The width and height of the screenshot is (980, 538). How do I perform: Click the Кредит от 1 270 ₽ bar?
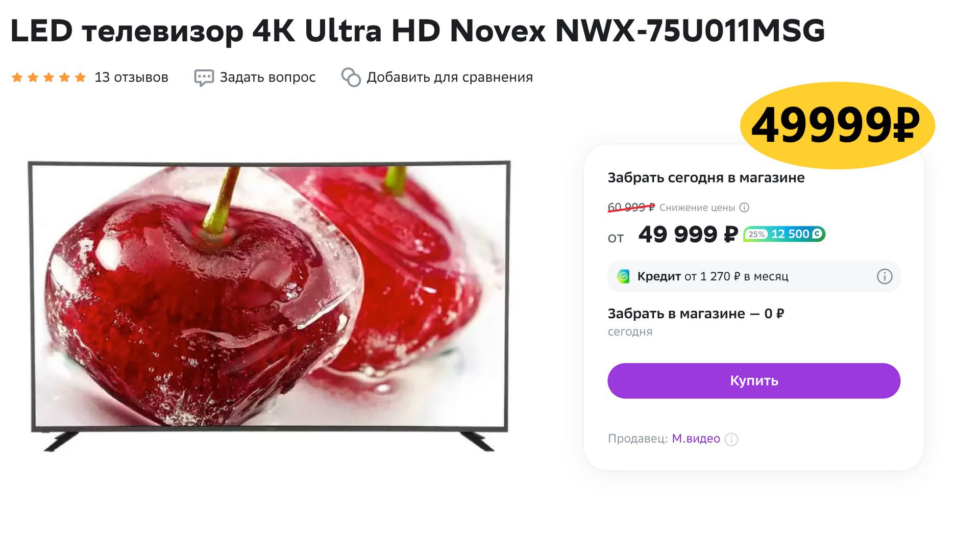[753, 276]
